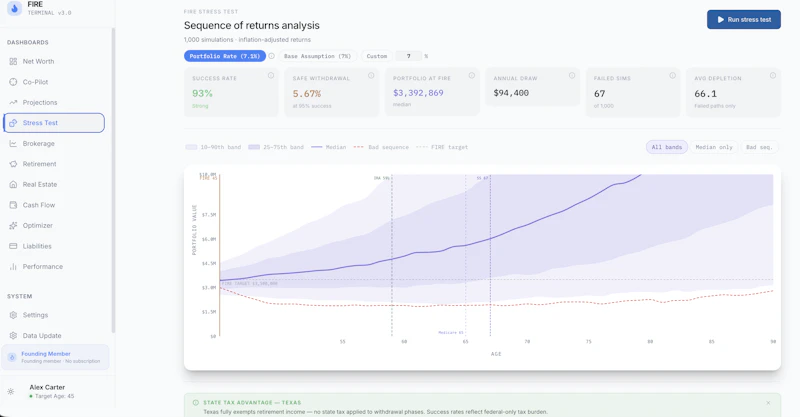Click the FIRE flame logo icon
Screen dimensions: 800x417
click(x=14, y=8)
